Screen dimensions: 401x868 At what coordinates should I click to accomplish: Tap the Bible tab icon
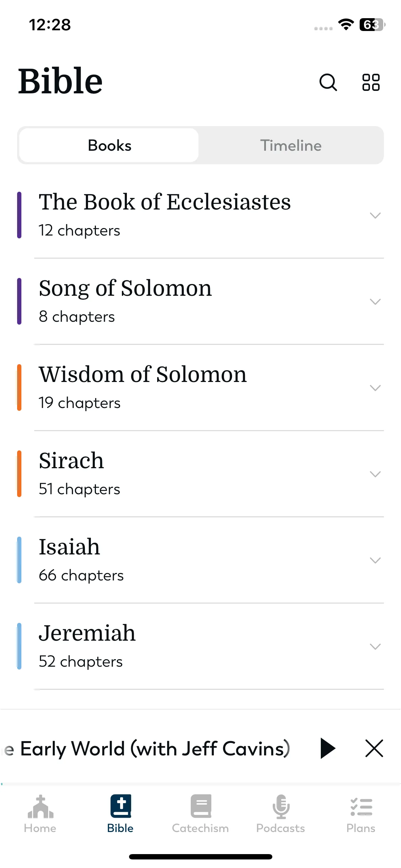(x=120, y=806)
